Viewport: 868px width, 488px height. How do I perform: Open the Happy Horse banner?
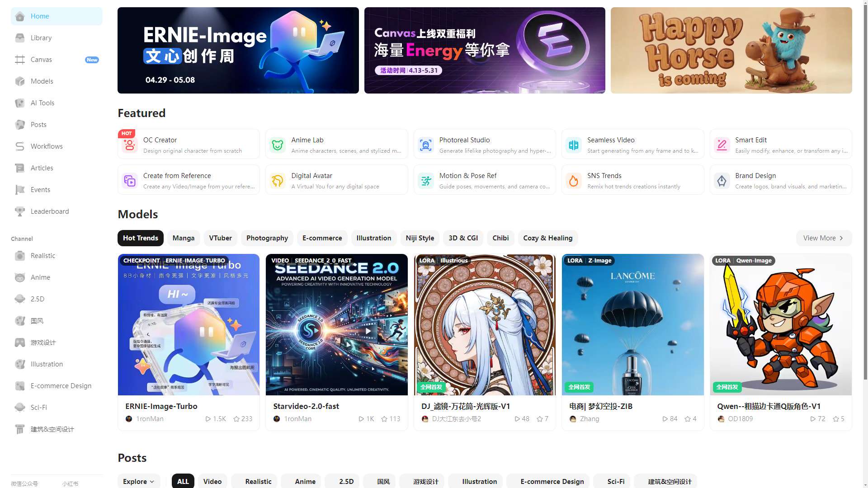point(731,50)
